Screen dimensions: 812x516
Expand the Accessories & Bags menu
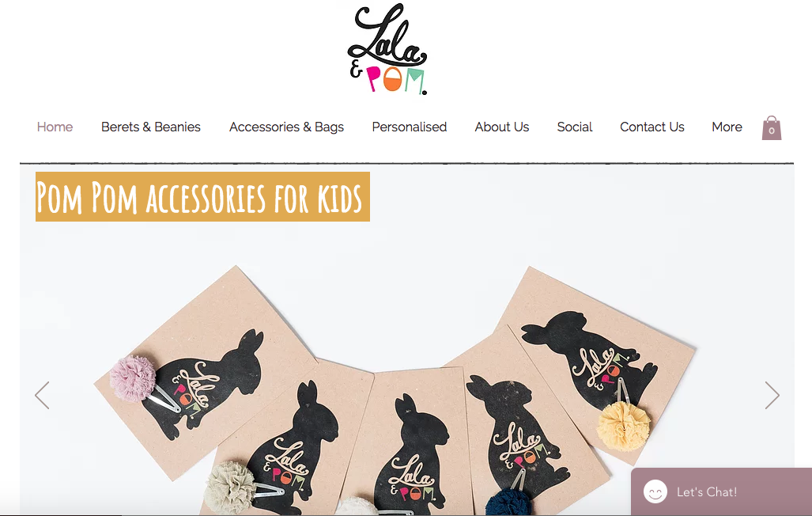286,127
